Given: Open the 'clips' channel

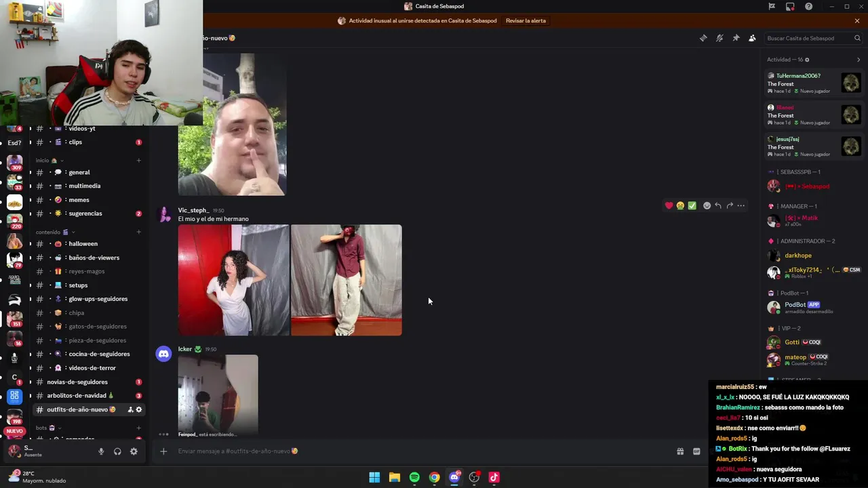Looking at the screenshot, I should pos(87,142).
